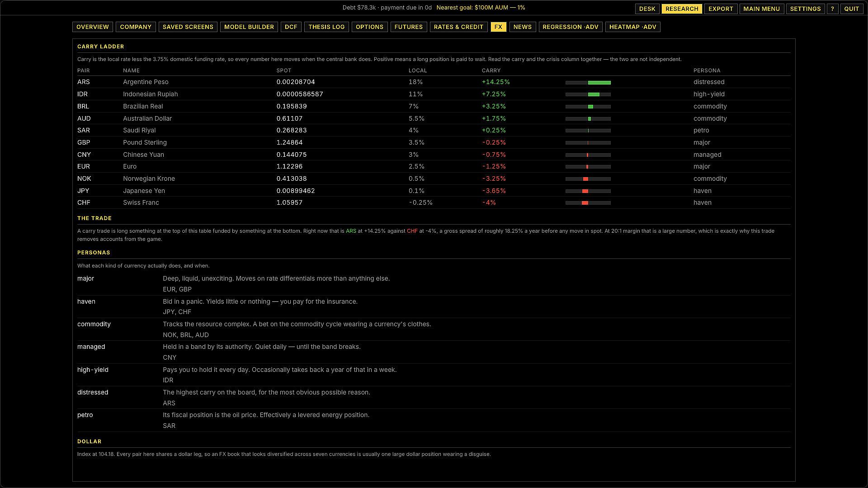Click the IDR carry bar indicator
The height and width of the screenshot is (488, 868).
(588, 94)
